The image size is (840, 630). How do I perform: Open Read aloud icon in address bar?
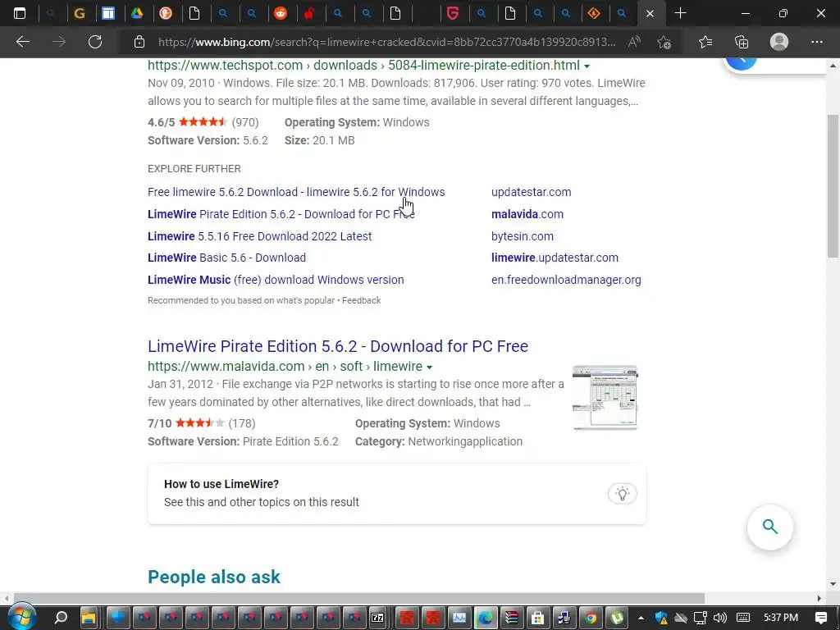tap(634, 42)
